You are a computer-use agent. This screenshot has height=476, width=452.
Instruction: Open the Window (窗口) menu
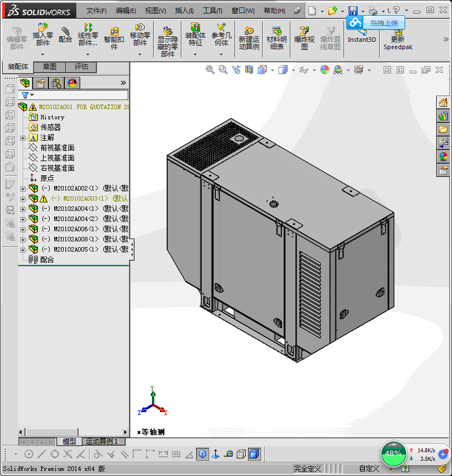pyautogui.click(x=243, y=11)
